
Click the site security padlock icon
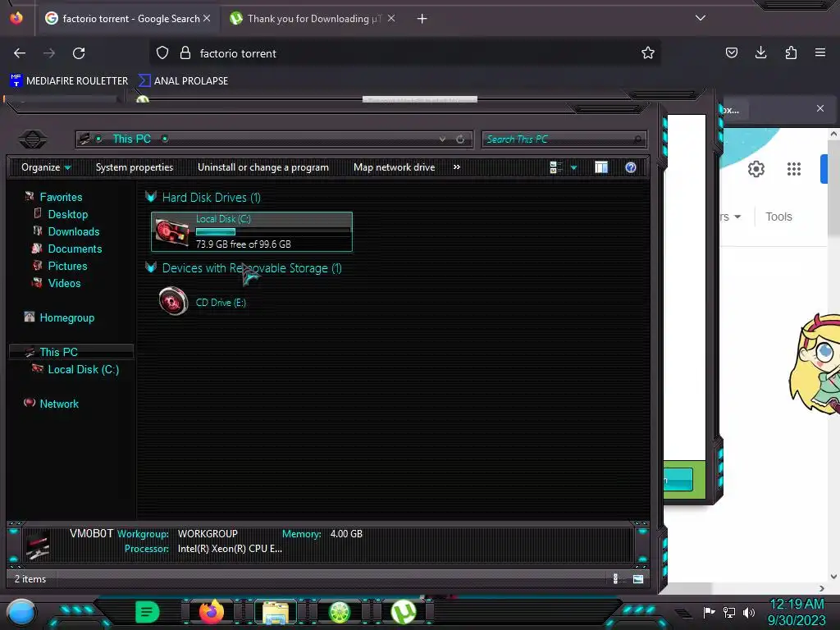pos(185,53)
